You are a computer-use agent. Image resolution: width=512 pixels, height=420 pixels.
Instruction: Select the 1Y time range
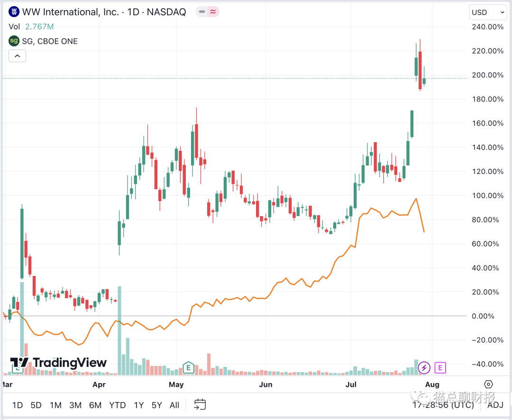[139, 405]
